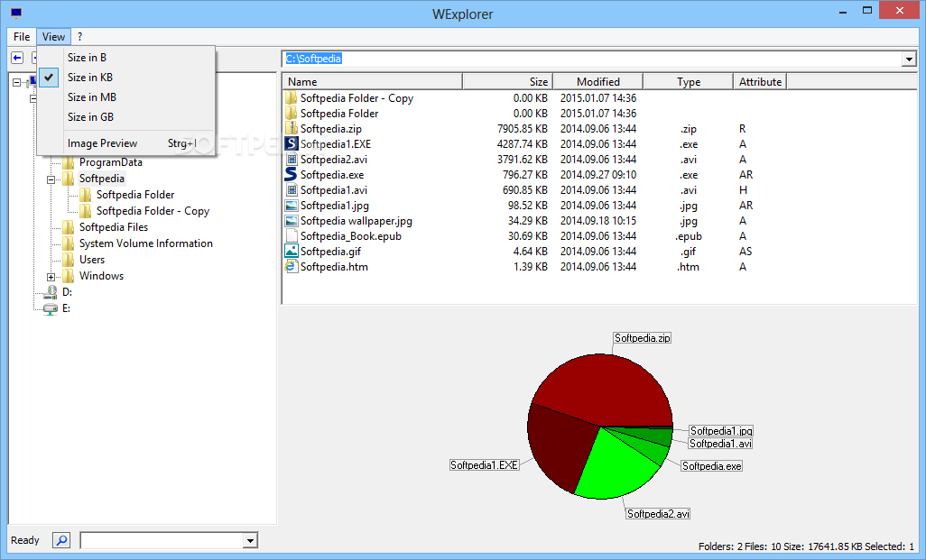Choose Size in B
This screenshot has width=926, height=560.
pos(125,57)
